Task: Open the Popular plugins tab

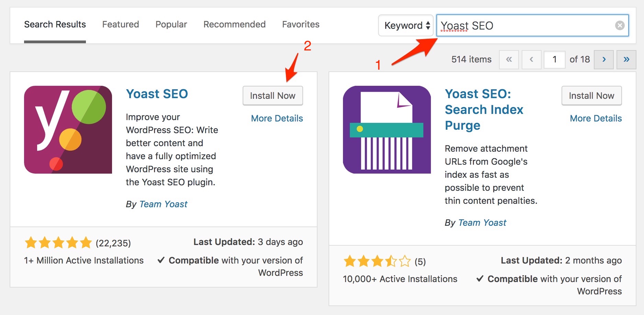Action: coord(171,24)
